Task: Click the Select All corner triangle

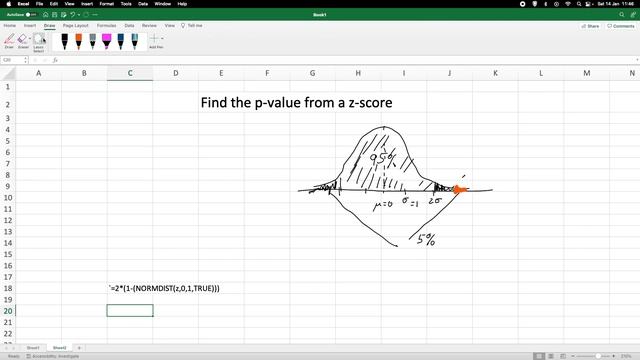Action: pyautogui.click(x=8, y=73)
